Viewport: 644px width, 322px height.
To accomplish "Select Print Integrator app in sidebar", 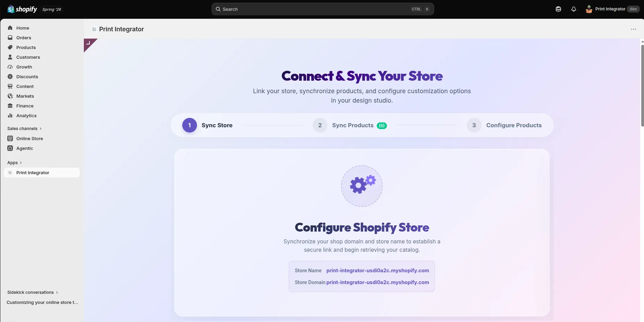I will coord(42,172).
